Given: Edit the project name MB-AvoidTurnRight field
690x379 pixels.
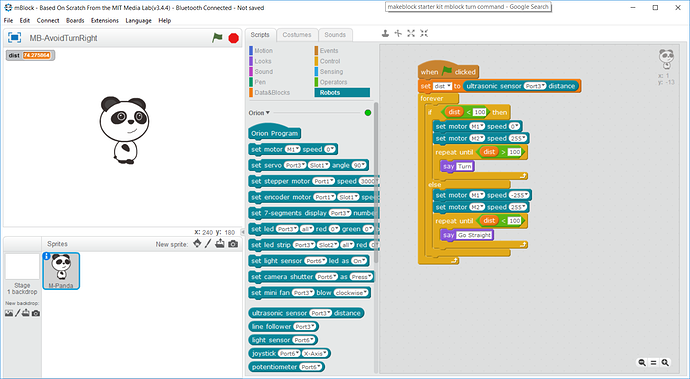Looking at the screenshot, I should [x=64, y=38].
